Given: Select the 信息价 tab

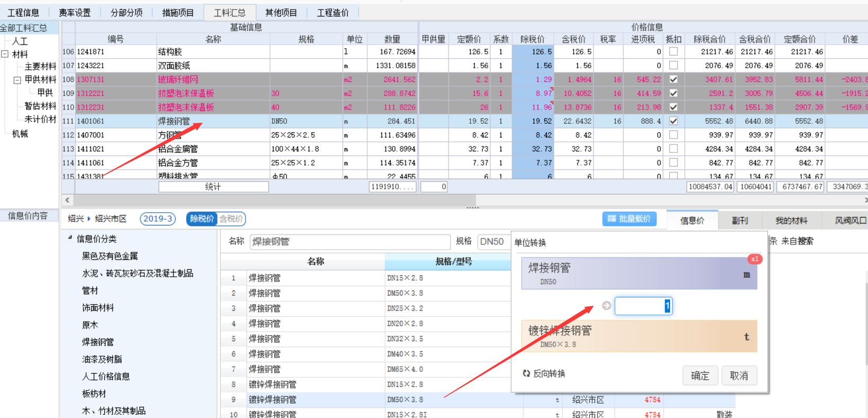Looking at the screenshot, I should click(x=692, y=221).
